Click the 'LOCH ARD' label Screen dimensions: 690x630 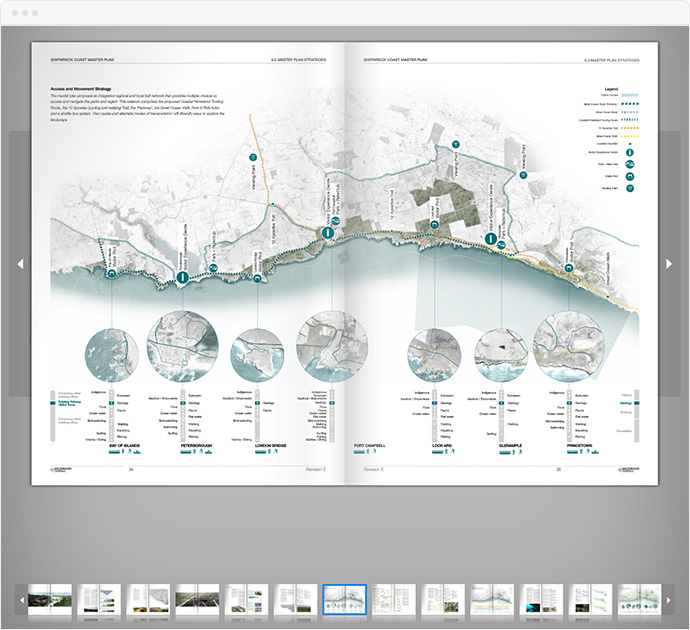(442, 446)
